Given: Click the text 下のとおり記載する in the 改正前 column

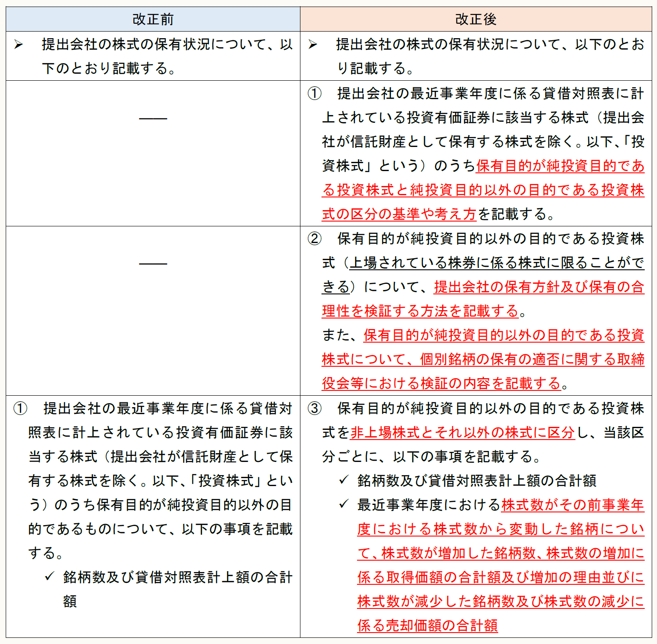Looking at the screenshot, I should coord(105,68).
